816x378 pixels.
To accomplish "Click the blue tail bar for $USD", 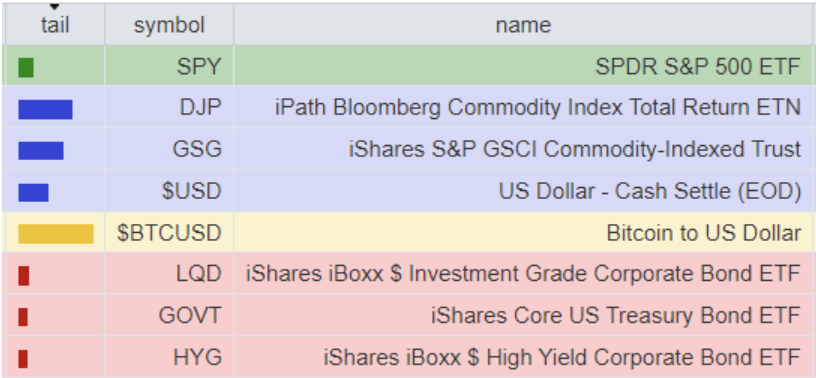I will click(33, 192).
